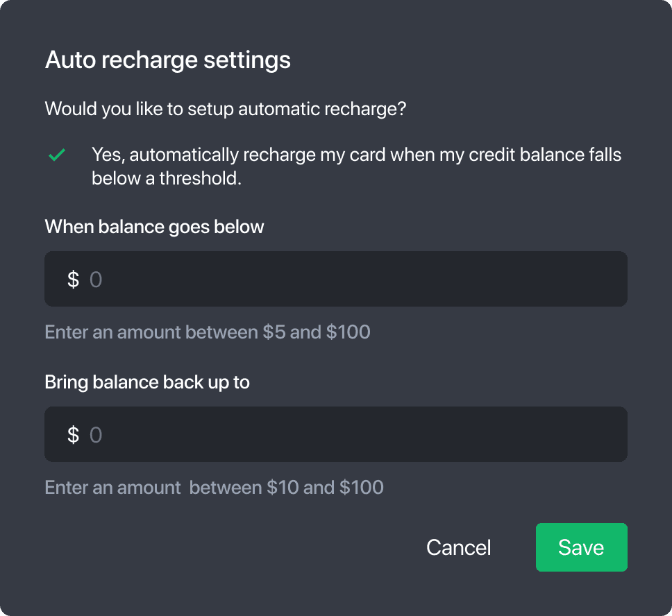
Task: Click 'below a threshold.' on the option's second line
Action: click(167, 178)
